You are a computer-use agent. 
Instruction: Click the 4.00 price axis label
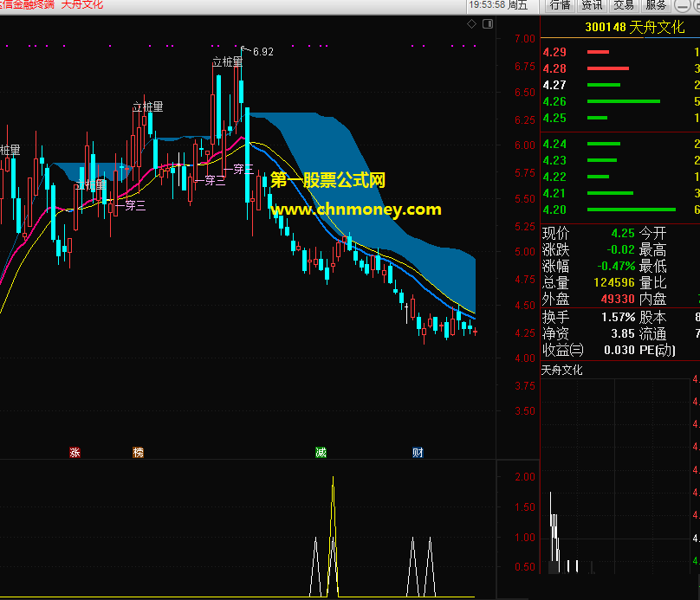pos(524,358)
